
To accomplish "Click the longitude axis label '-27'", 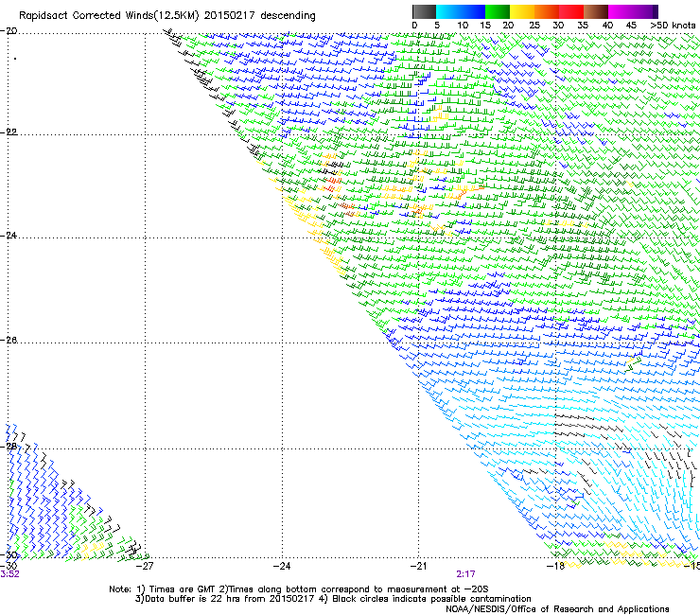I will pos(145,566).
